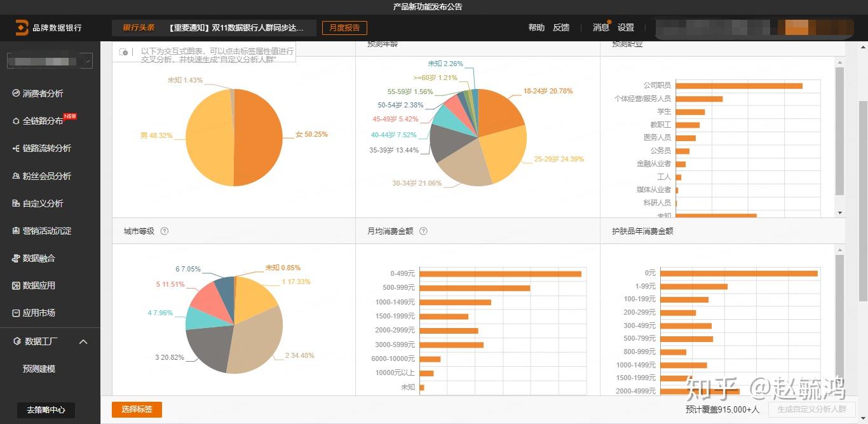The image size is (868, 424).
Task: Open 设置 in the top bar
Action: (626, 27)
